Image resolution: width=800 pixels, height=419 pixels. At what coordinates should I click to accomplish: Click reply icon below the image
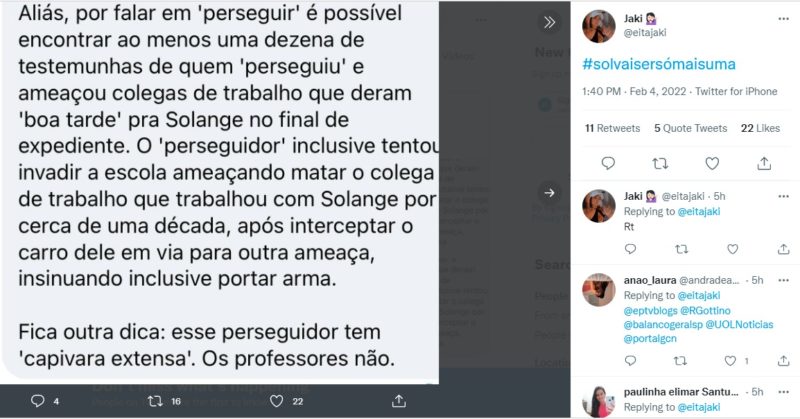click(x=38, y=401)
